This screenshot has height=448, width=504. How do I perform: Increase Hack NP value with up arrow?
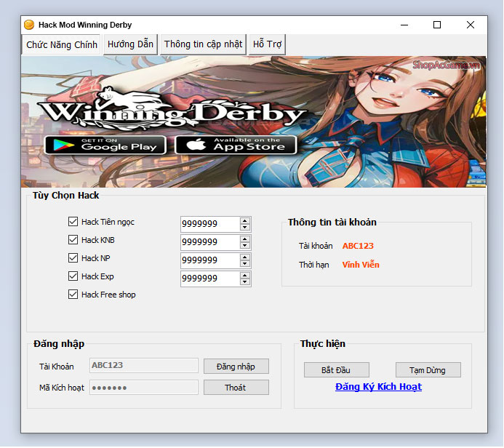tap(245, 257)
